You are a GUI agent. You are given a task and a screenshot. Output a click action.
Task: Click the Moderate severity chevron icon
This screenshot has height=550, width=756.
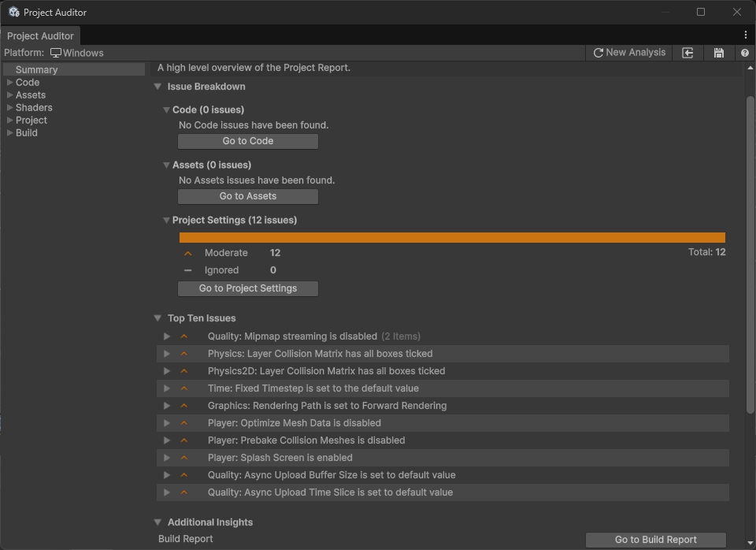point(187,253)
